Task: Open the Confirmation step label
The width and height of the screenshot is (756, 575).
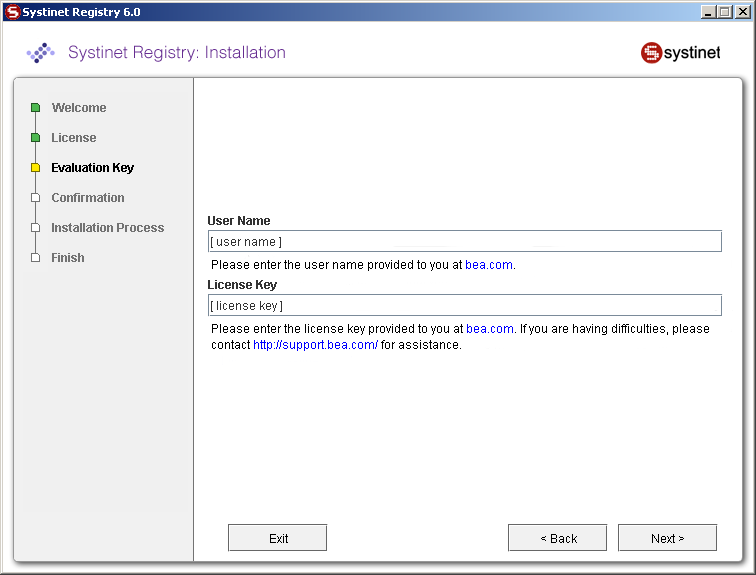Action: point(88,198)
